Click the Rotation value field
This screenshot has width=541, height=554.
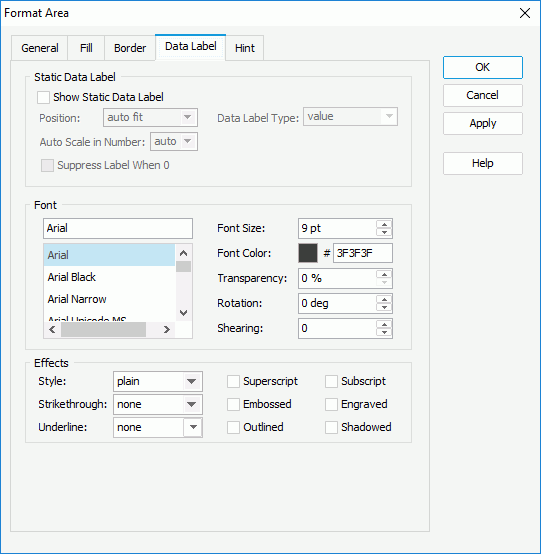(x=337, y=303)
